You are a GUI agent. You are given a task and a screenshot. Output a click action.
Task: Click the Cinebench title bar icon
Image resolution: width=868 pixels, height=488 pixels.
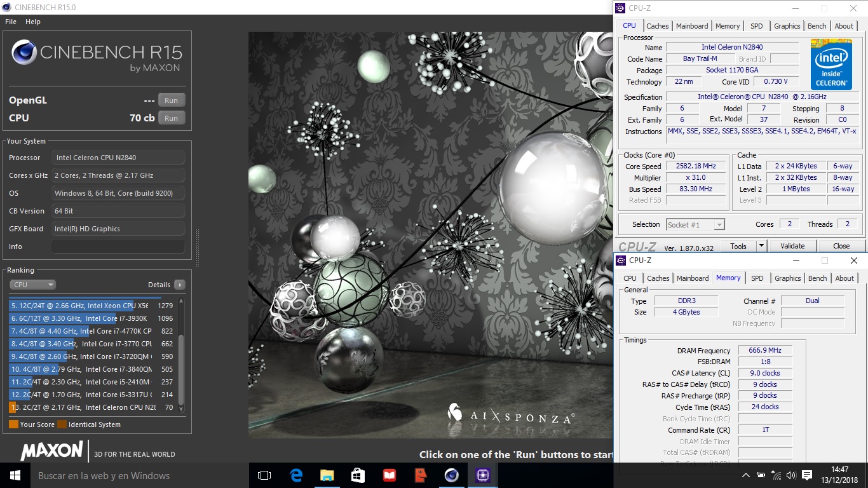7,8
